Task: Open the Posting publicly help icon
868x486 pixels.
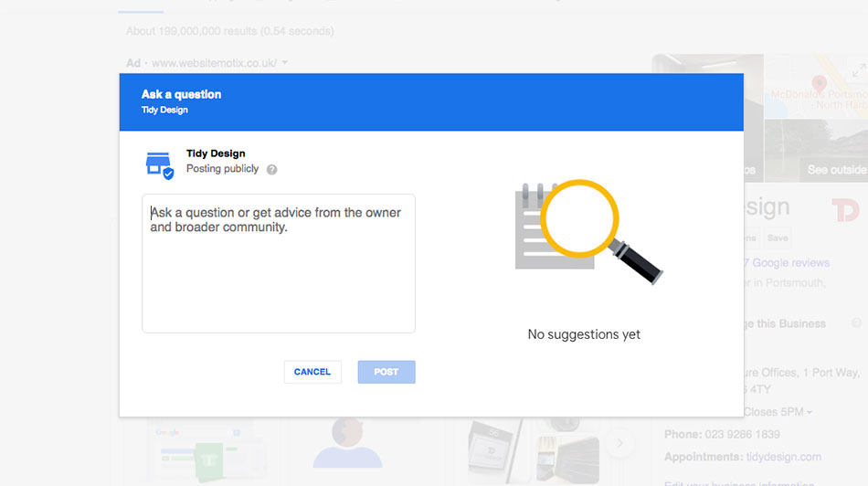Action: [x=271, y=169]
